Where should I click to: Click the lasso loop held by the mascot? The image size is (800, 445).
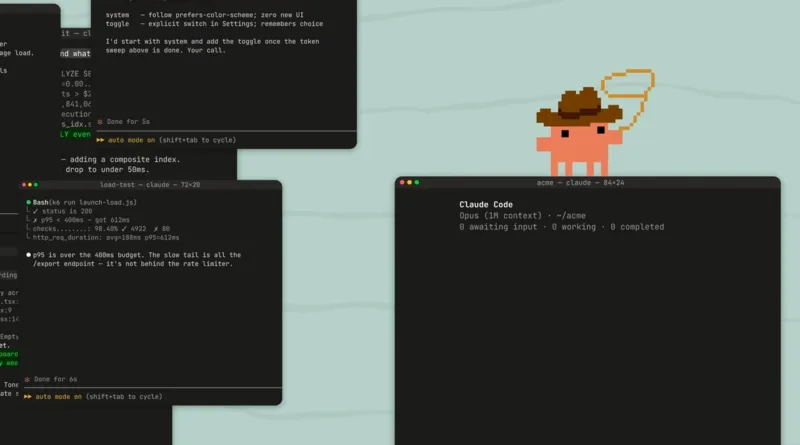pyautogui.click(x=628, y=83)
